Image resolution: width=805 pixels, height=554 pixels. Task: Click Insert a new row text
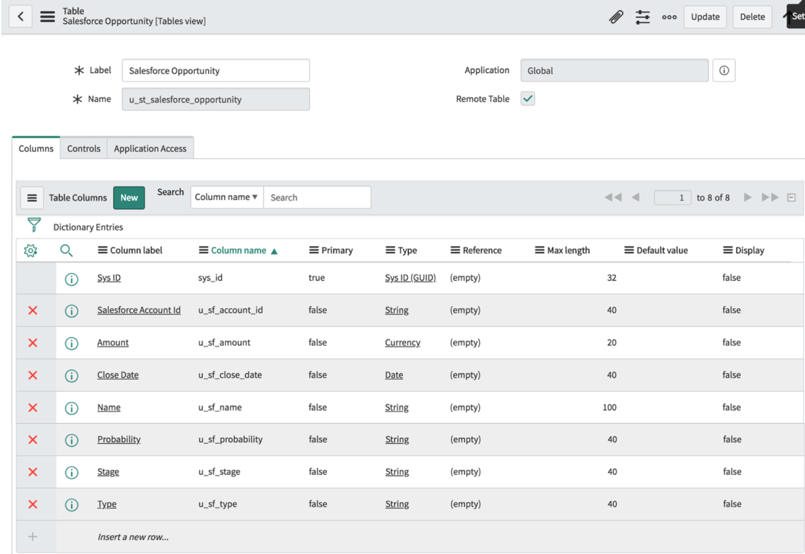tap(133, 537)
